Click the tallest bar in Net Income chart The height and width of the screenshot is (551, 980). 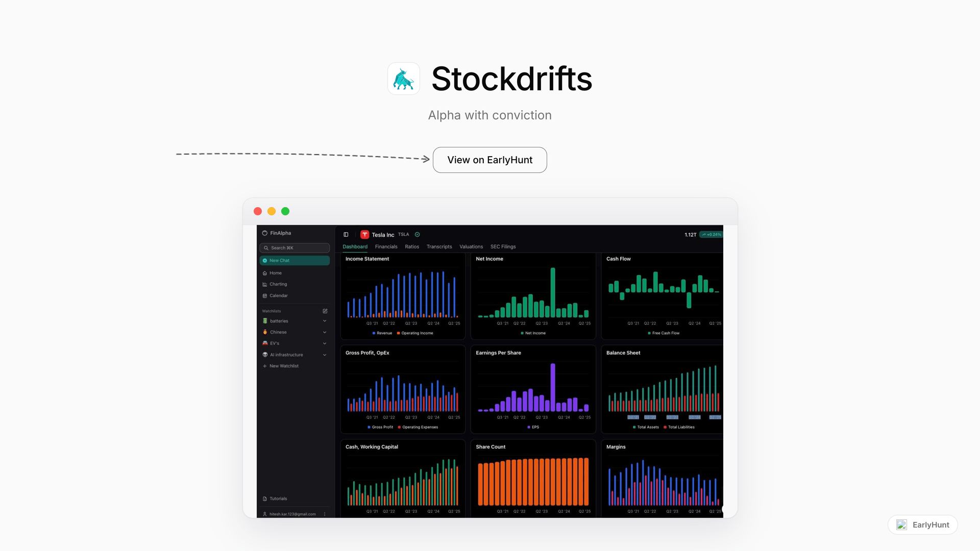(553, 292)
